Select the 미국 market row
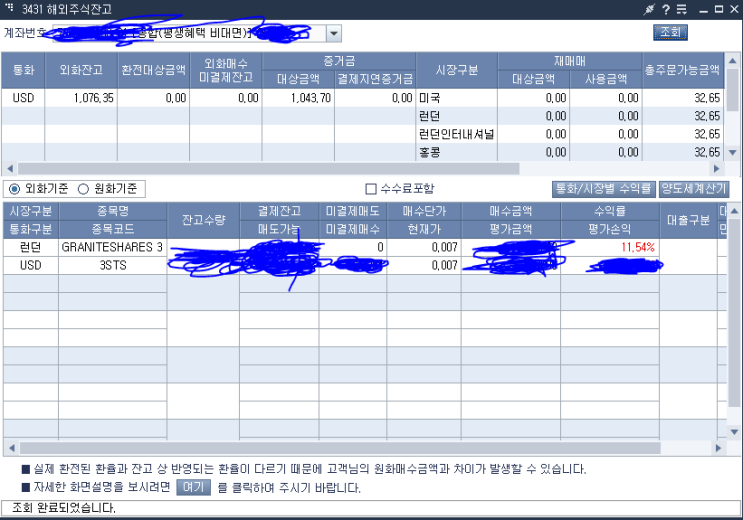This screenshot has height=520, width=743. (x=457, y=98)
